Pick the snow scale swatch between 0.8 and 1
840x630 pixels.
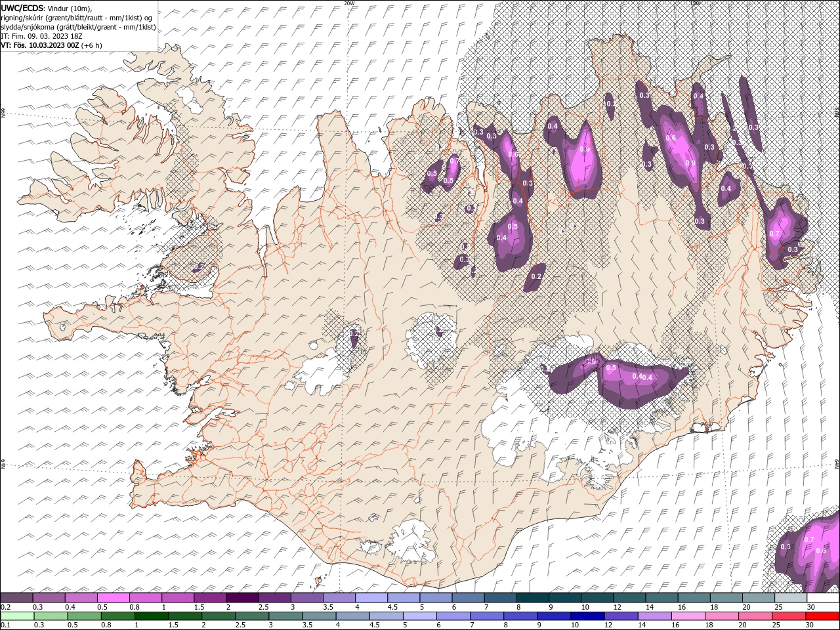pyautogui.click(x=146, y=598)
